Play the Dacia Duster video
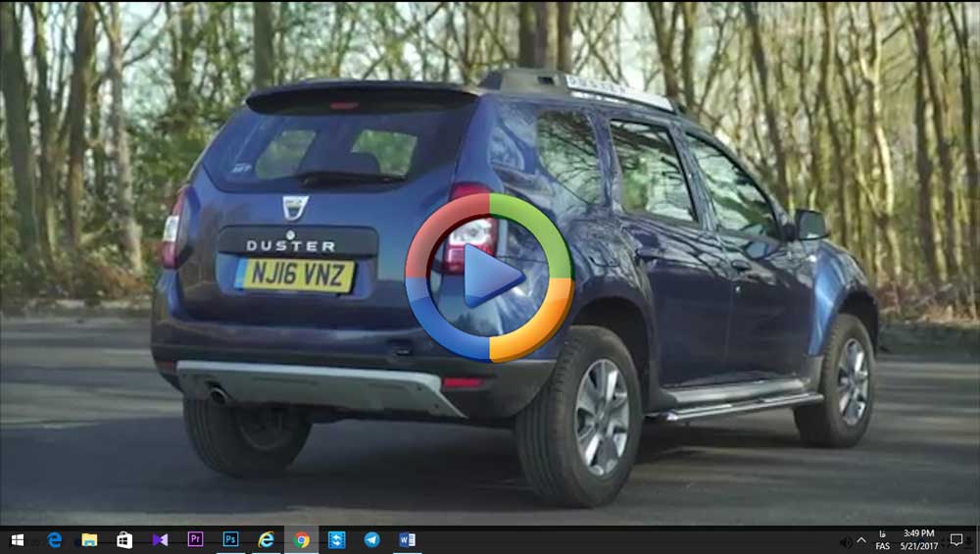 point(489,277)
